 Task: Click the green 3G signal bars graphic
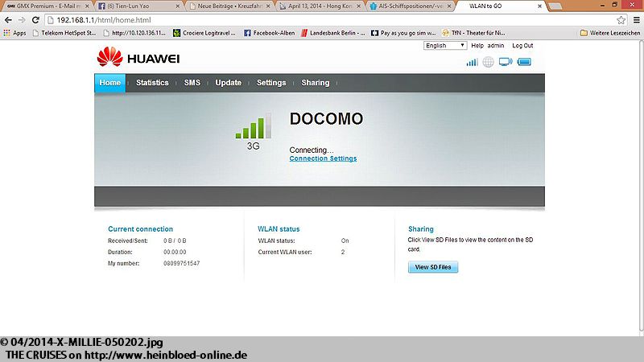click(x=254, y=125)
